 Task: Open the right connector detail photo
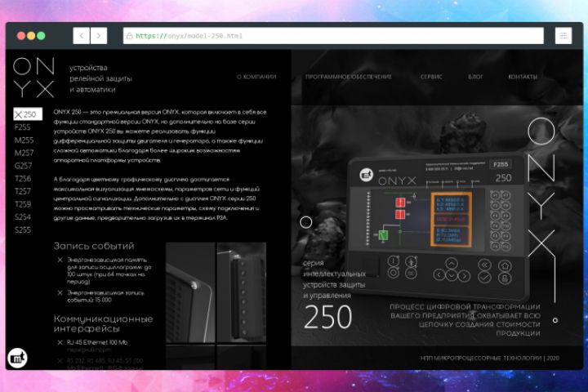click(x=242, y=292)
